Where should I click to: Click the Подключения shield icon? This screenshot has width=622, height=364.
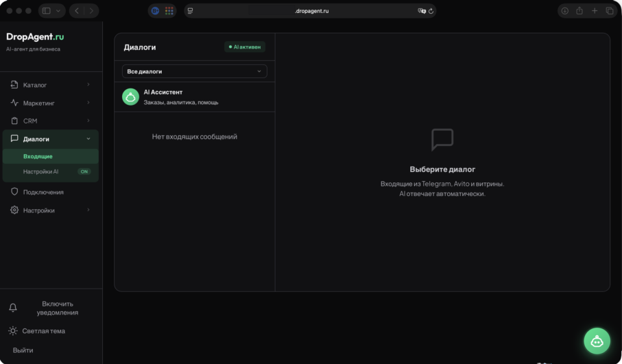click(14, 192)
